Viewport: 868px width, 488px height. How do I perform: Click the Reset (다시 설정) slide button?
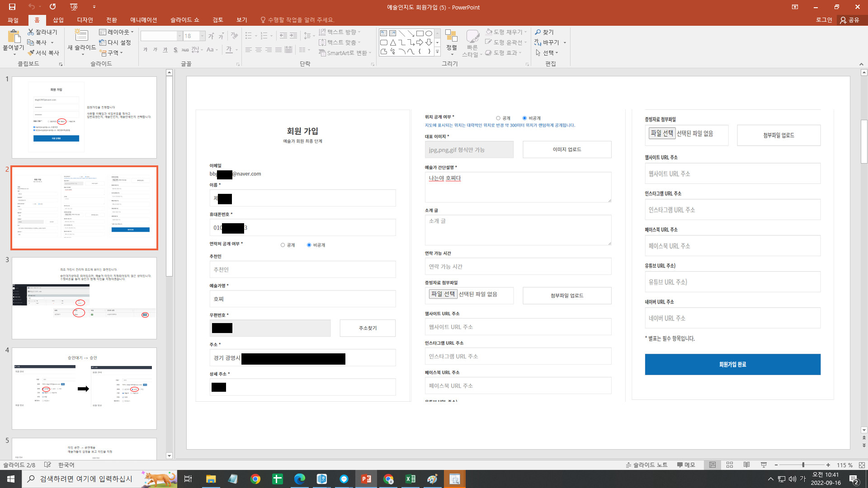[115, 42]
